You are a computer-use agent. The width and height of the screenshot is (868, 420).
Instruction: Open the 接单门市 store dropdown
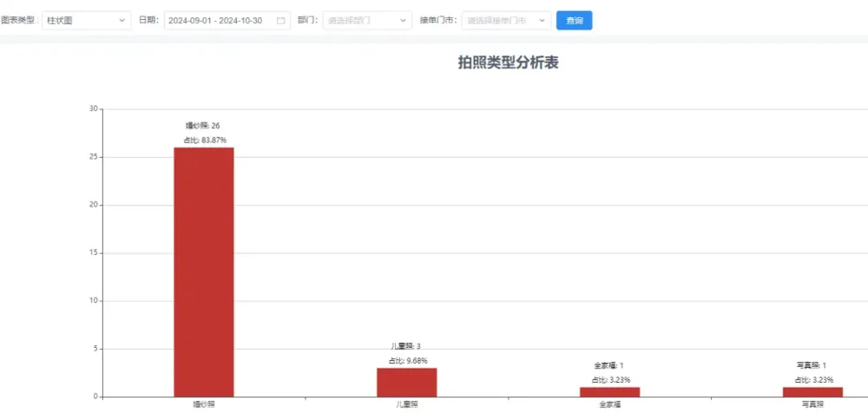pyautogui.click(x=506, y=20)
